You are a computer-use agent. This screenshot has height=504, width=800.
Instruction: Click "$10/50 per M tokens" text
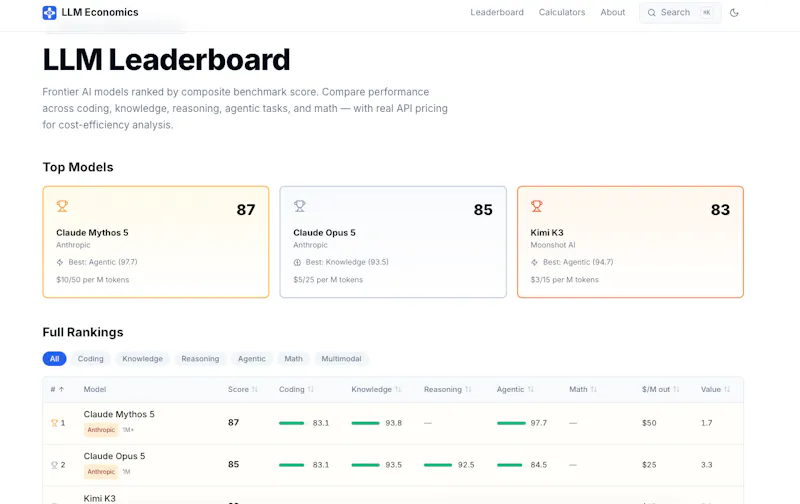pyautogui.click(x=92, y=280)
